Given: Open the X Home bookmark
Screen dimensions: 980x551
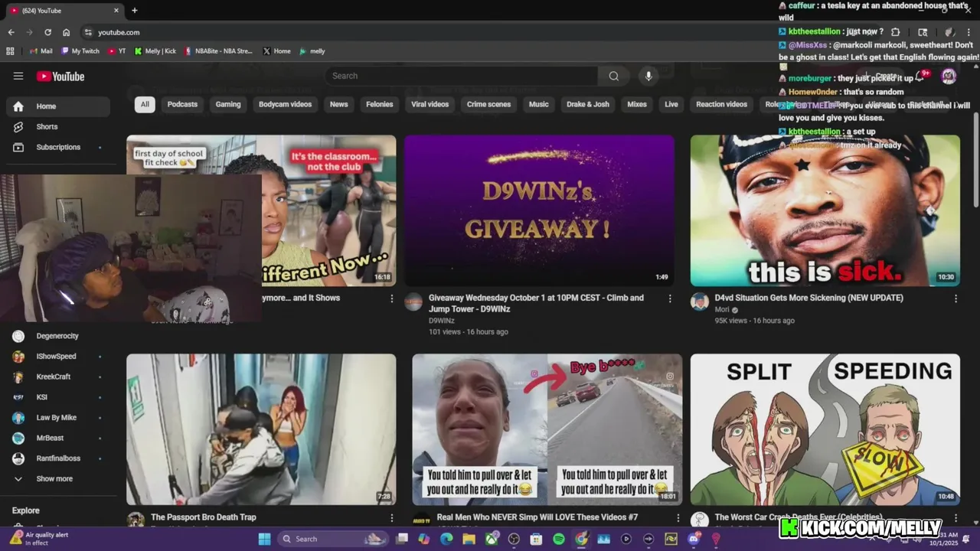Looking at the screenshot, I should [276, 51].
